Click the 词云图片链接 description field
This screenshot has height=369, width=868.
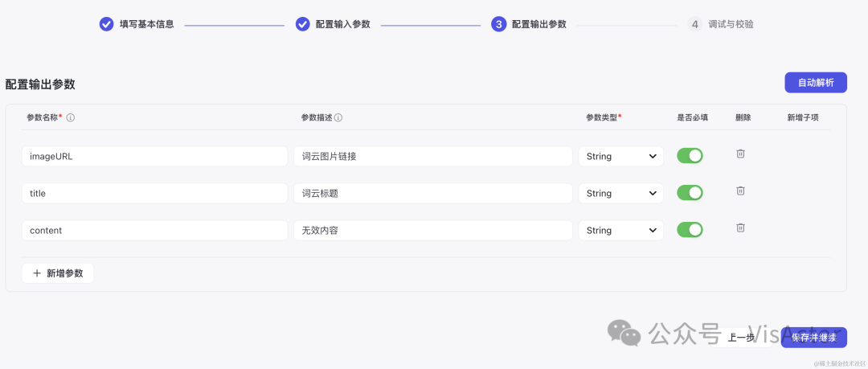[433, 156]
